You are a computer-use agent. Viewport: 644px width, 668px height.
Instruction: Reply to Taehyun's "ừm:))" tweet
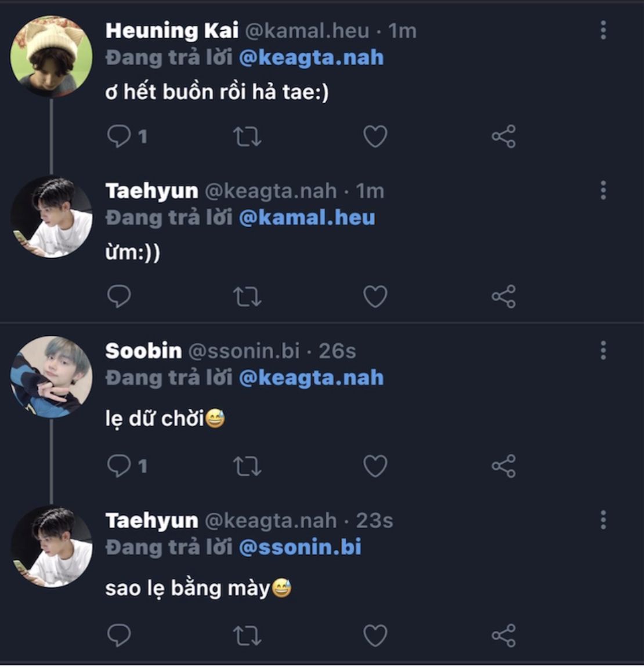click(x=120, y=297)
